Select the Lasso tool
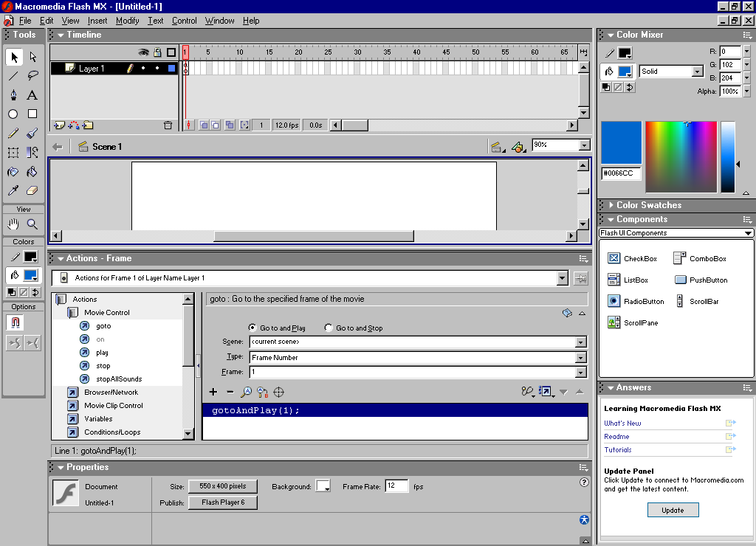 coord(32,76)
